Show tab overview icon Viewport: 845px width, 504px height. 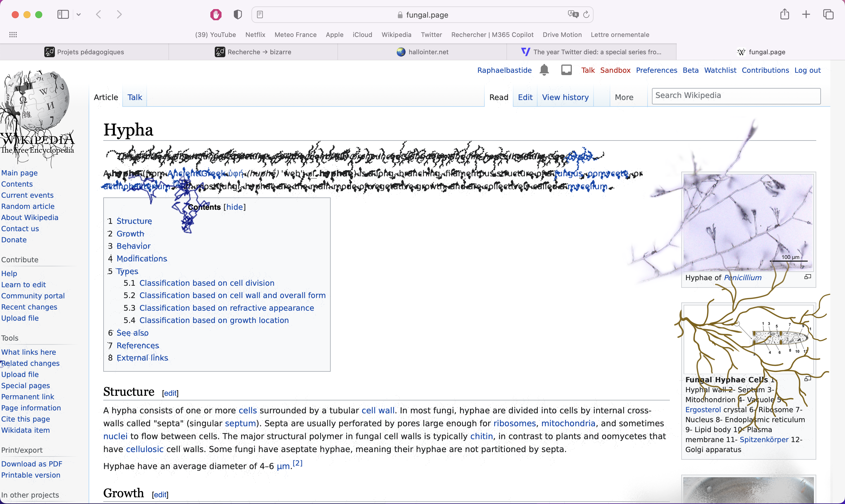click(x=828, y=15)
